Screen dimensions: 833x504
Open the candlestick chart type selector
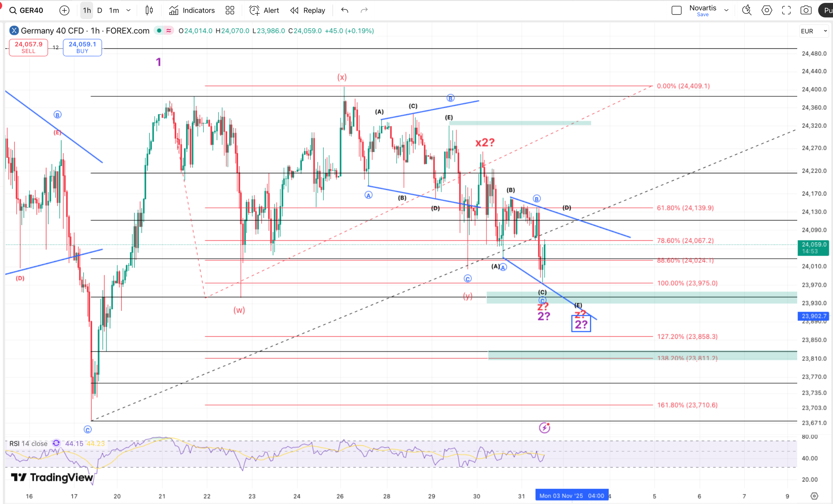point(149,11)
